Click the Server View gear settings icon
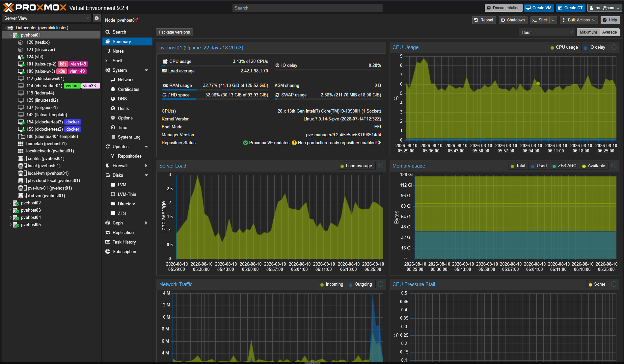 coord(96,18)
